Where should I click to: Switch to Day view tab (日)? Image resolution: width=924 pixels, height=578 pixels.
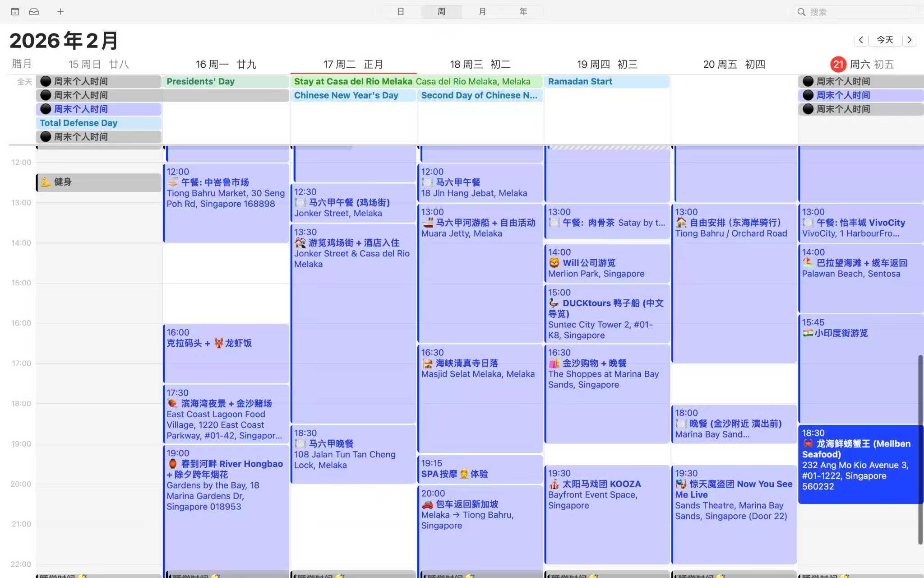tap(401, 12)
